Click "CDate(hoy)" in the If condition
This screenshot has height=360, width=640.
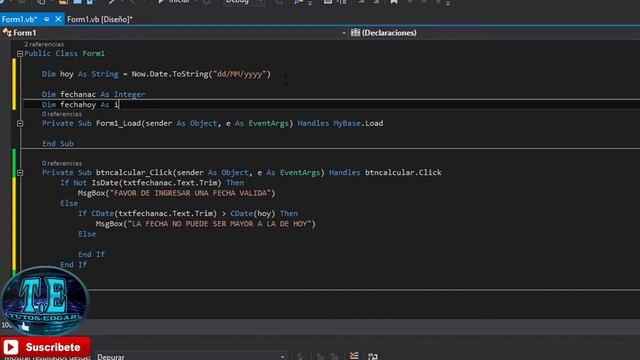point(253,213)
